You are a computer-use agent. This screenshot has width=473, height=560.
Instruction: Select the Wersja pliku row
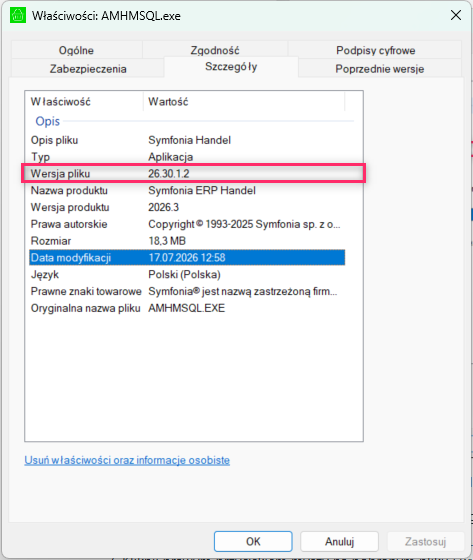tap(187, 174)
